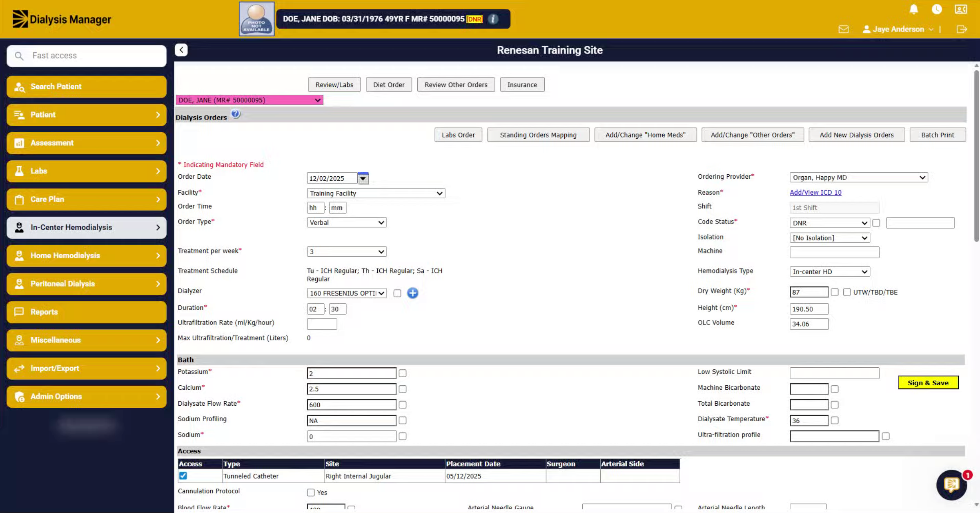Open the Order Date calendar picker
The height and width of the screenshot is (513, 980).
point(363,178)
